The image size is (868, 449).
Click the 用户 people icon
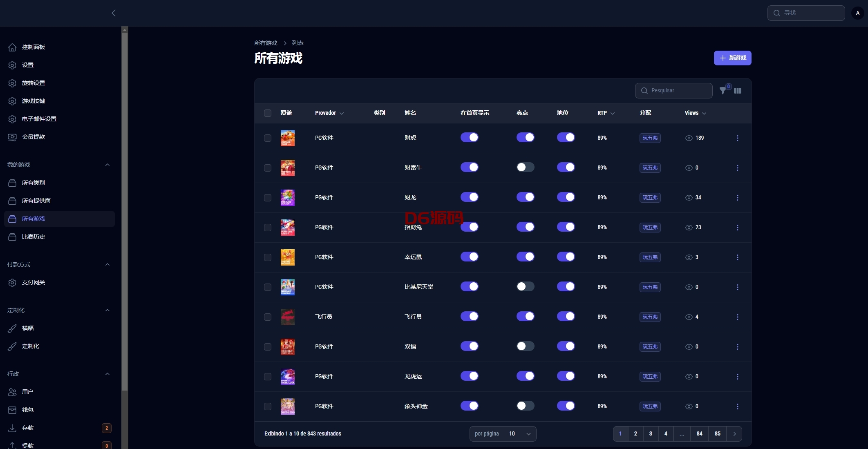click(12, 392)
